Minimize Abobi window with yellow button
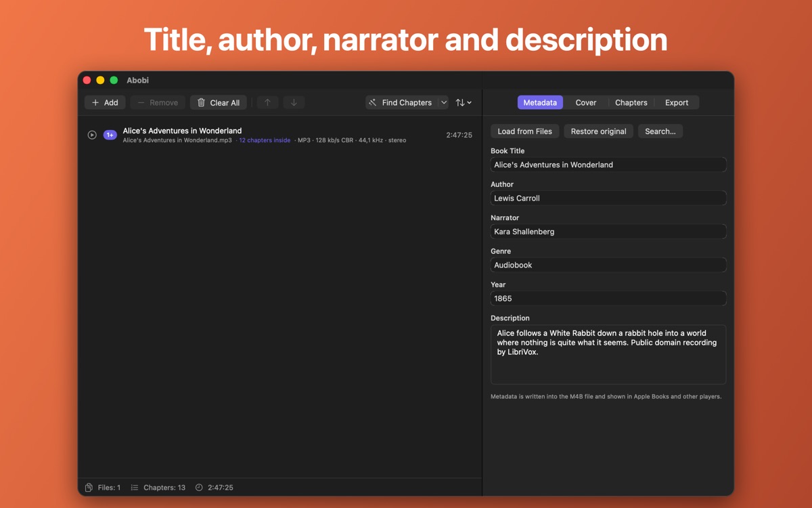Image resolution: width=812 pixels, height=508 pixels. pos(100,80)
